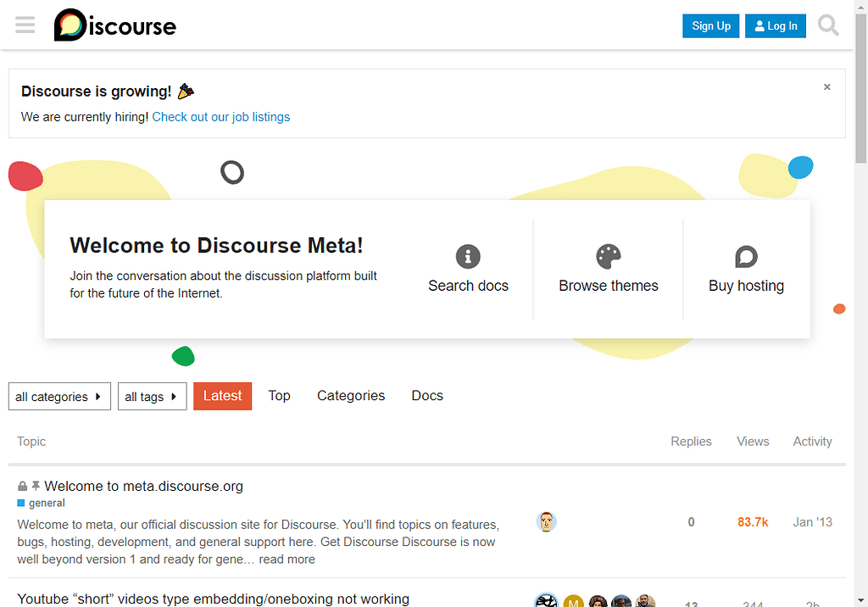
Task: Open the Docs tab
Action: [427, 396]
